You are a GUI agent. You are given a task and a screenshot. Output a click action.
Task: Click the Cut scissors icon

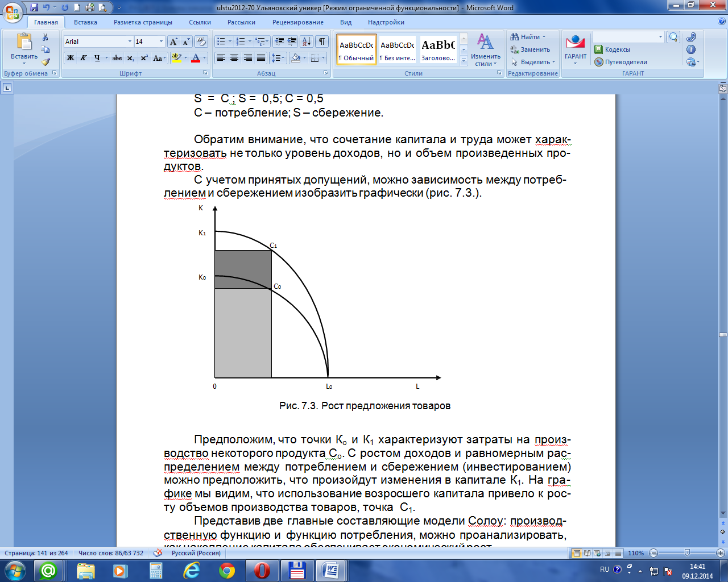pos(45,37)
